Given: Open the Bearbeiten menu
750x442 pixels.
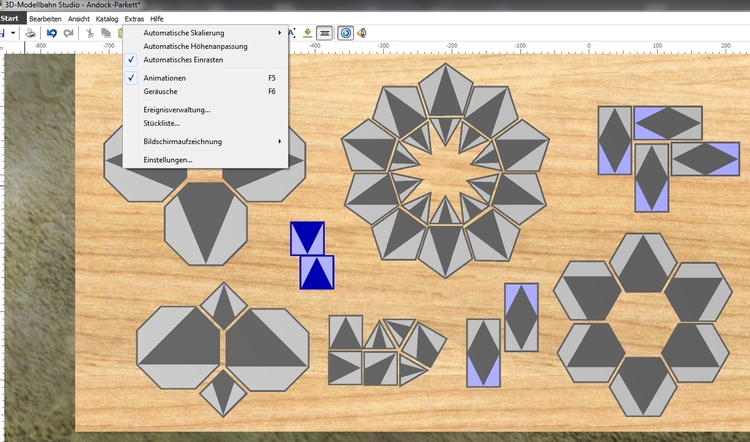Looking at the screenshot, I should coord(46,19).
